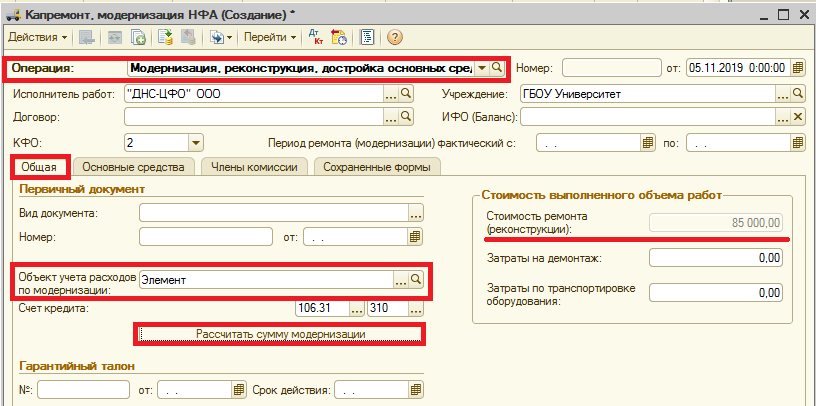Expand the КФО dropdown
Image resolution: width=816 pixels, height=406 pixels.
pyautogui.click(x=195, y=142)
